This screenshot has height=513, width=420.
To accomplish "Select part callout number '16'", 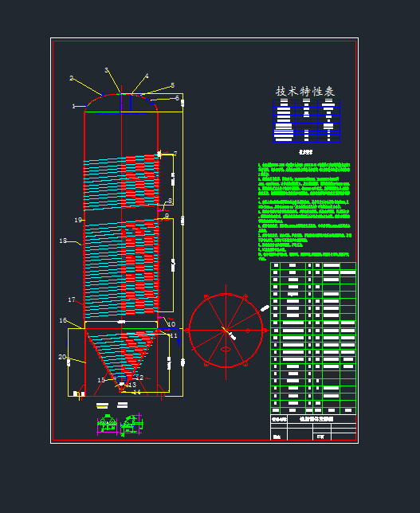I will pyautogui.click(x=63, y=320).
